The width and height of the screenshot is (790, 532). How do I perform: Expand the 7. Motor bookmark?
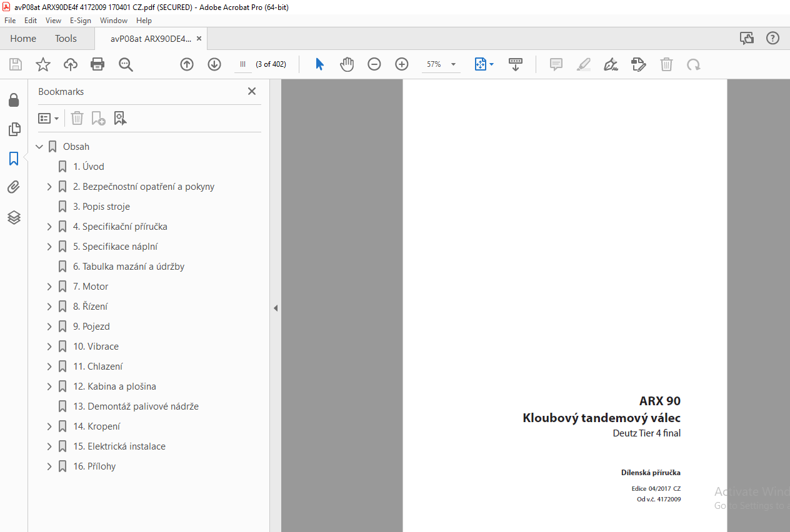click(49, 287)
